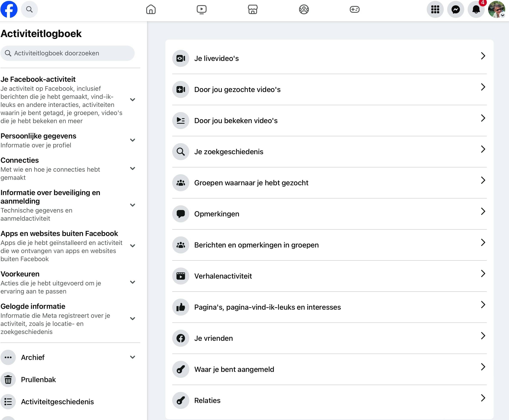Open the profile picture account menu
The height and width of the screenshot is (420, 509).
(496, 9)
